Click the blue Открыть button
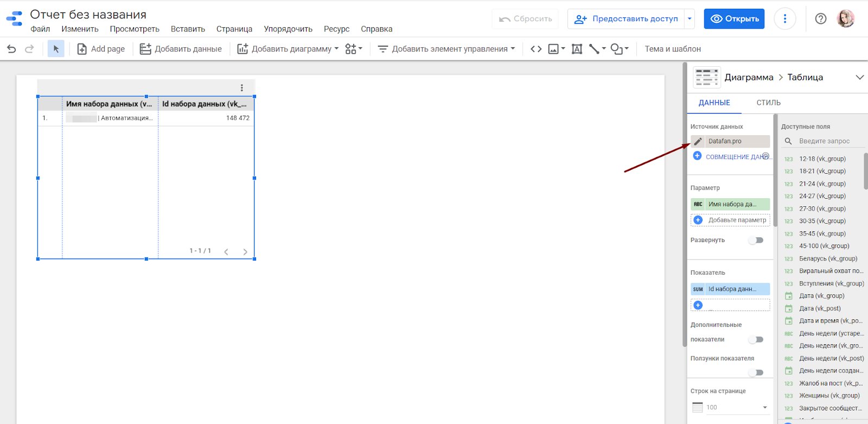The height and width of the screenshot is (424, 868). click(x=734, y=19)
